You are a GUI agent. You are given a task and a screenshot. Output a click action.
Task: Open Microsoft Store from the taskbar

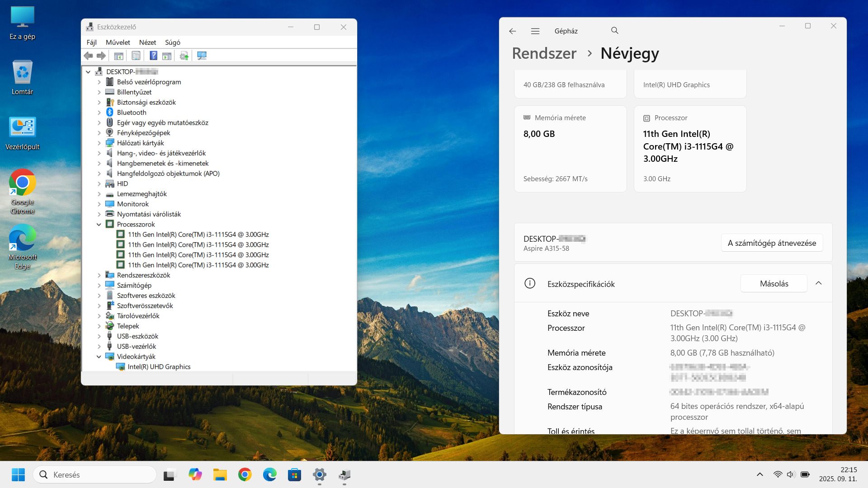(294, 474)
